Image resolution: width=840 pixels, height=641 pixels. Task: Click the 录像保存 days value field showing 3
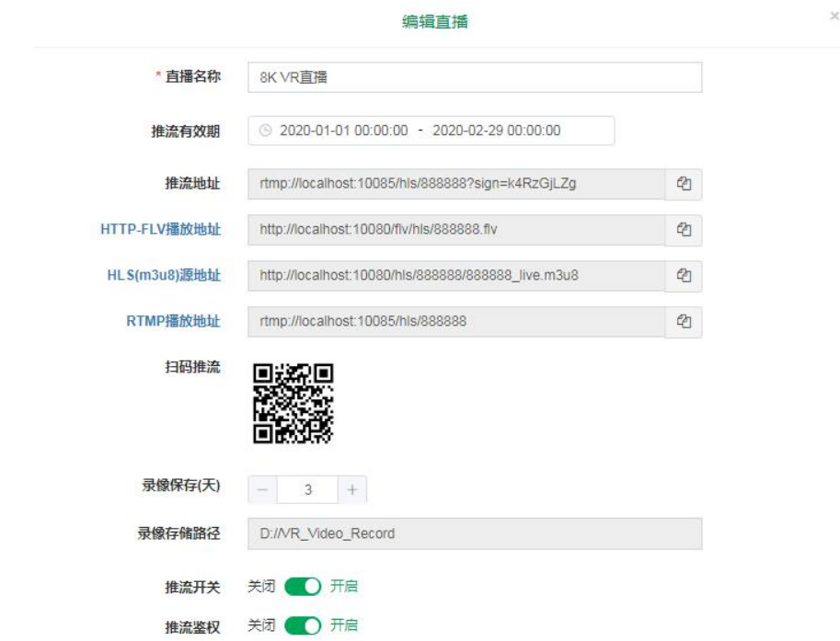click(307, 489)
